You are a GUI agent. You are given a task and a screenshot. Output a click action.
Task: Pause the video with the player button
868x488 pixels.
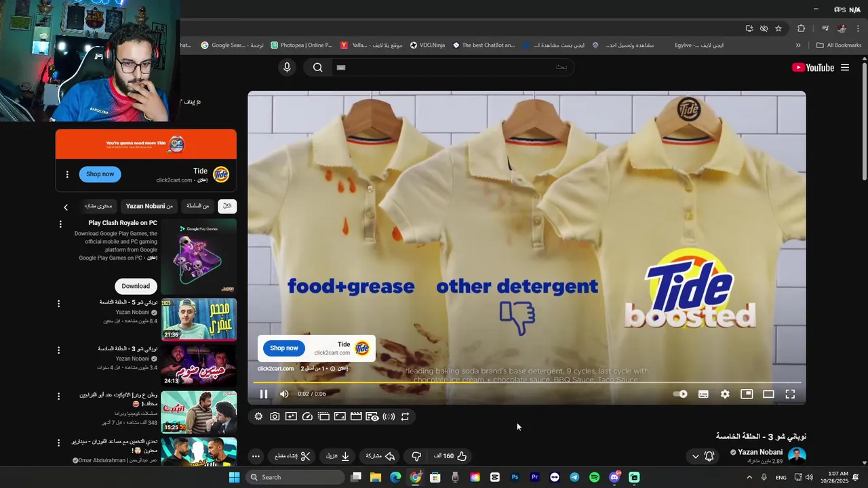point(264,394)
